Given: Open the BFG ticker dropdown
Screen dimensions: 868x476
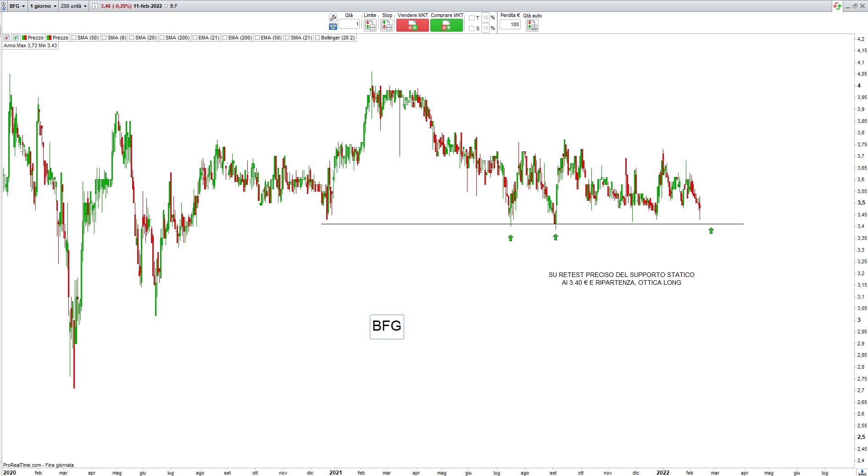Looking at the screenshot, I should (17, 6).
